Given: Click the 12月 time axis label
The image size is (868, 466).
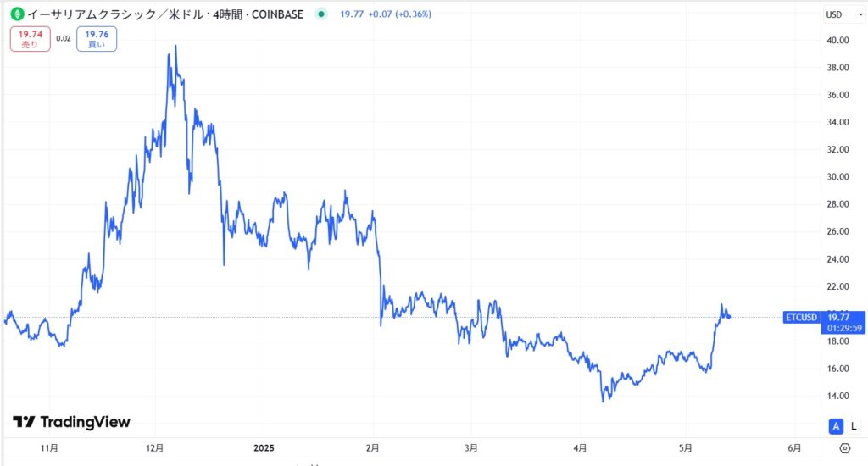Looking at the screenshot, I should 155,447.
